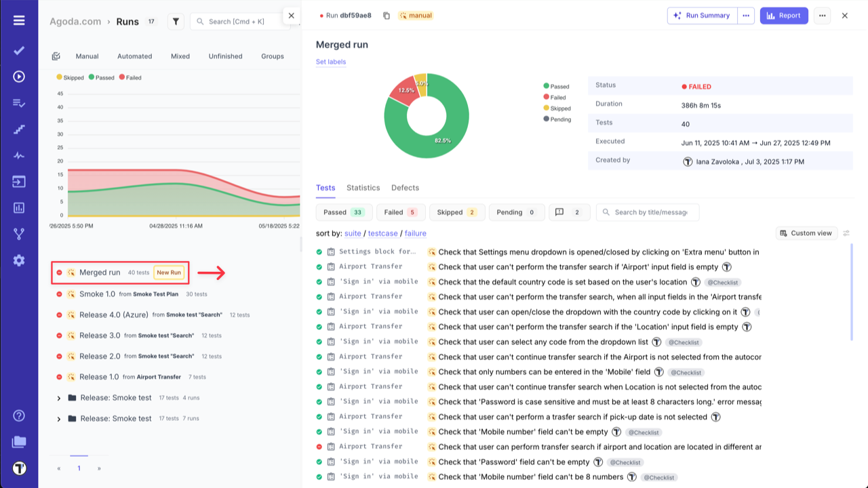Click the milestones steps icon in sidebar
This screenshot has width=868, height=488.
coord(19,129)
